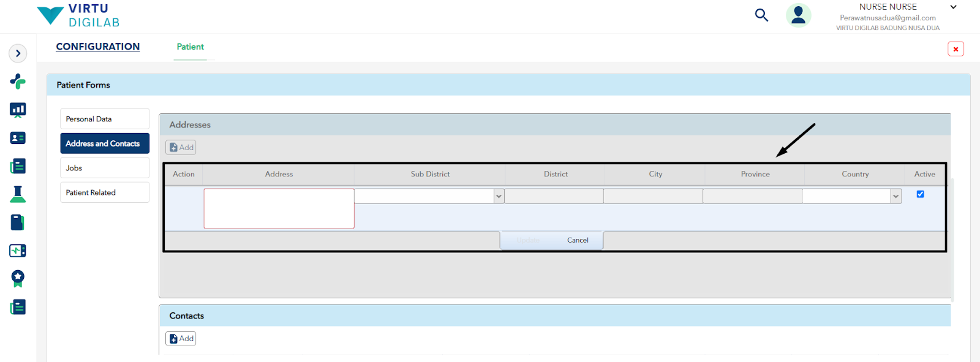Select the Jobs form section

click(105, 168)
